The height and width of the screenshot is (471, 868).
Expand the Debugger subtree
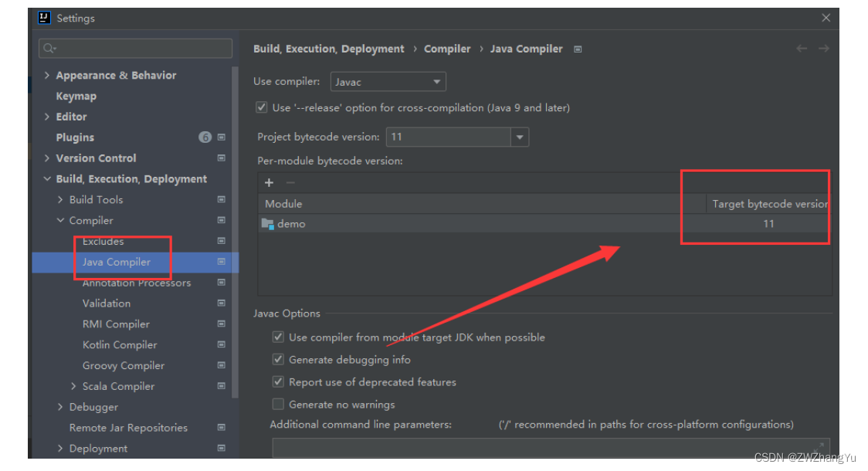tap(59, 407)
